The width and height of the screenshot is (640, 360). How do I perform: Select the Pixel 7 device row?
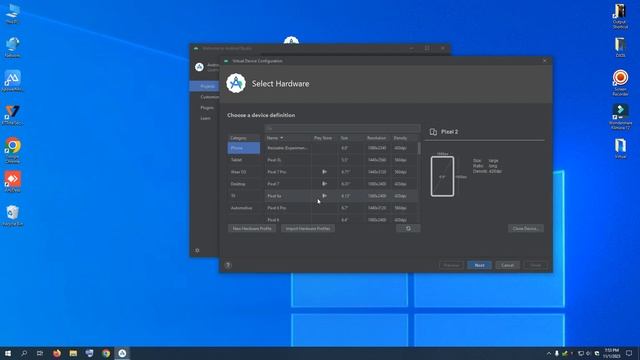[341, 184]
